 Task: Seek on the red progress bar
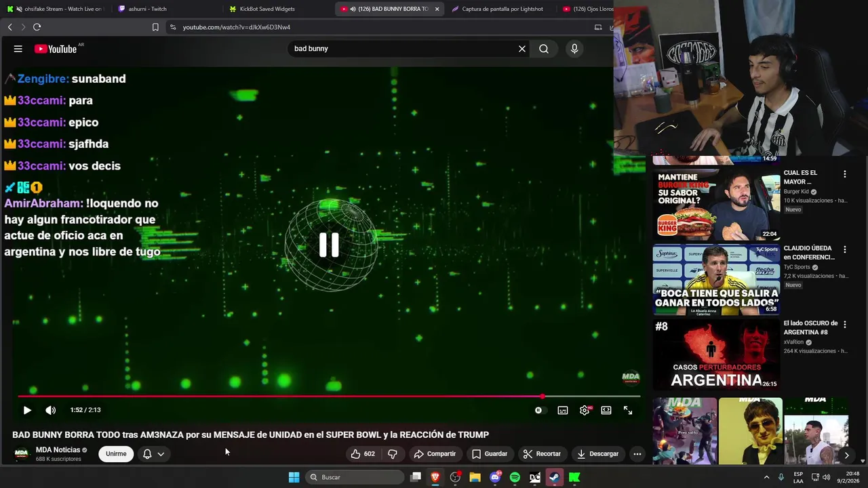pos(329,396)
